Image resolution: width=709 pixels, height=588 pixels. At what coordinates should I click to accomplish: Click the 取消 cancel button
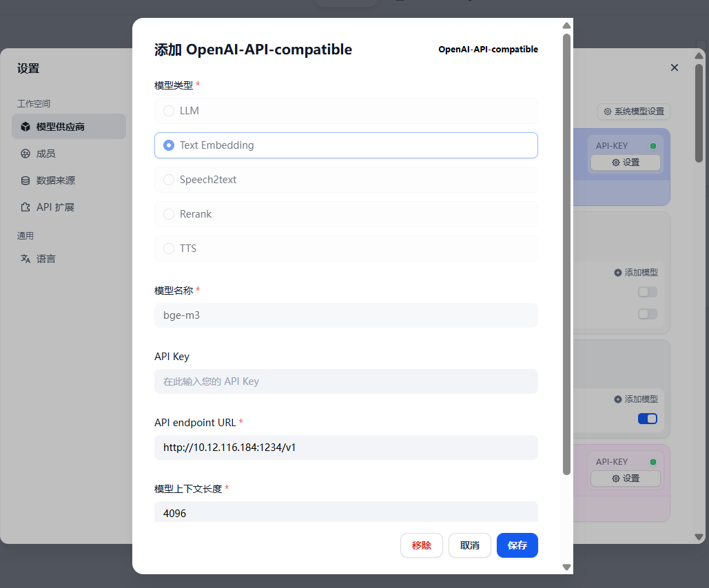coord(469,545)
